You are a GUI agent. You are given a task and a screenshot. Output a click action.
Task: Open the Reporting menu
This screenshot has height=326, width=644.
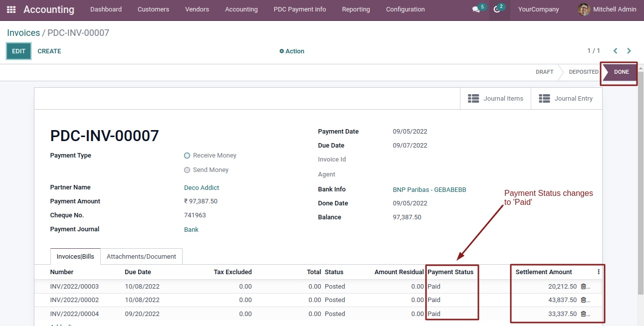pos(356,9)
